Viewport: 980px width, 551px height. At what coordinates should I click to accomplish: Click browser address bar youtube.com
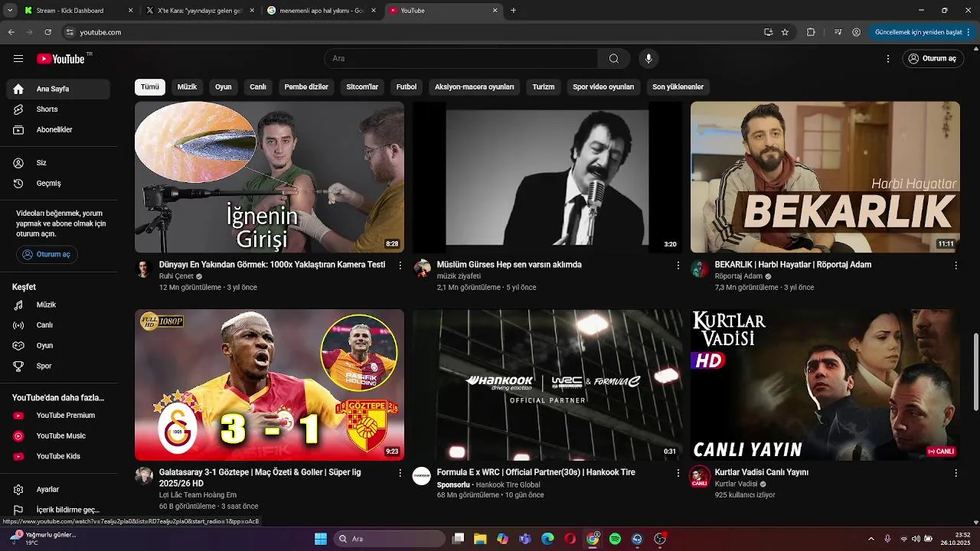coord(412,32)
